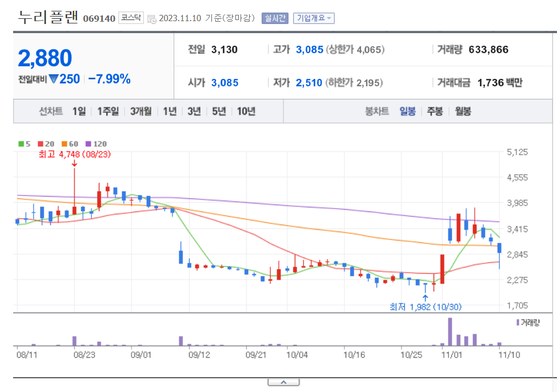Click the 11/01 date axis label
The image size is (557, 392).
click(x=452, y=355)
